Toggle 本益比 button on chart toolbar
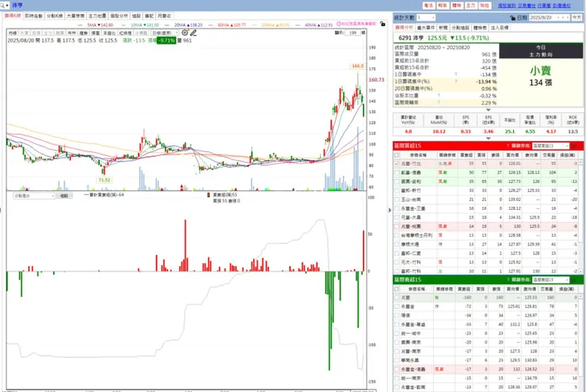 [109, 33]
